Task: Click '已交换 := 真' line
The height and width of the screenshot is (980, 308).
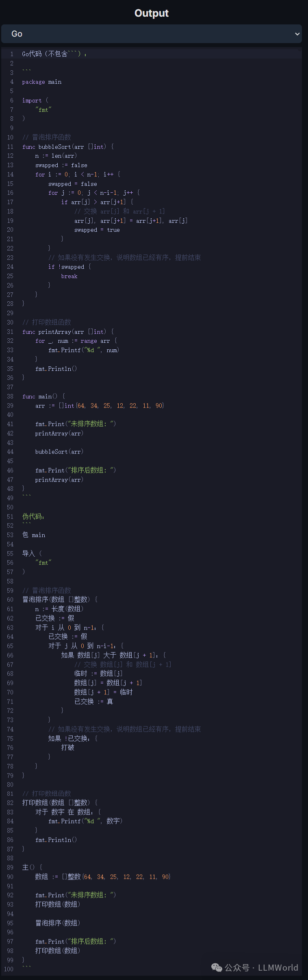Action: pos(93,701)
